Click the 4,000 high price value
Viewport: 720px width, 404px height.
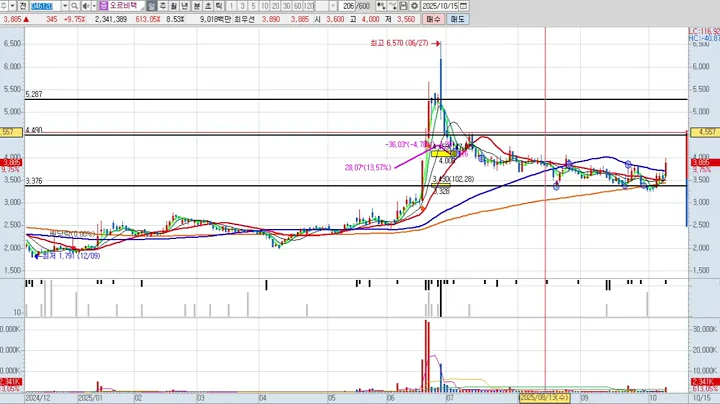coord(370,19)
